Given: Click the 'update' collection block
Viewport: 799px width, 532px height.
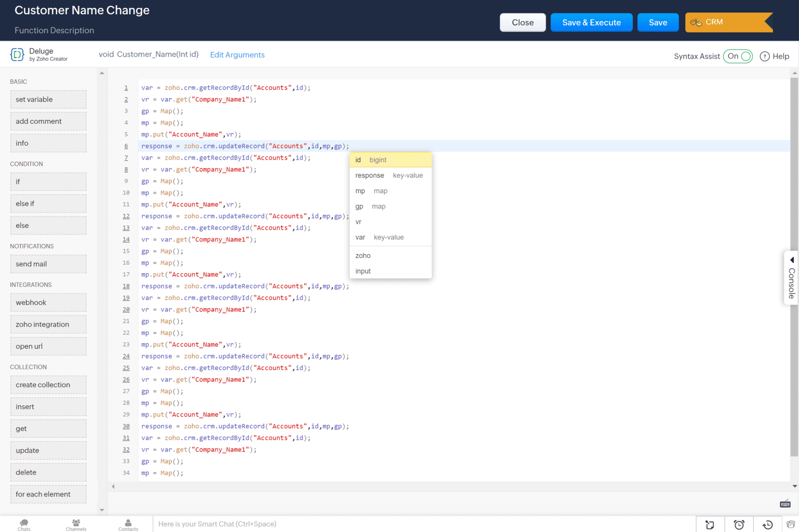Looking at the screenshot, I should (48, 451).
